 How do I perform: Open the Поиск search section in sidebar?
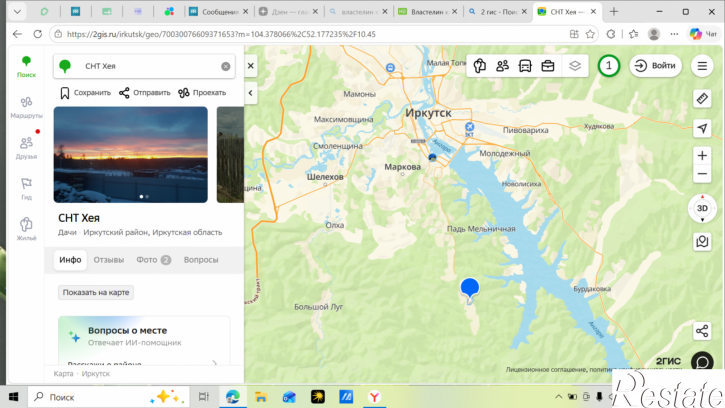coord(26,66)
